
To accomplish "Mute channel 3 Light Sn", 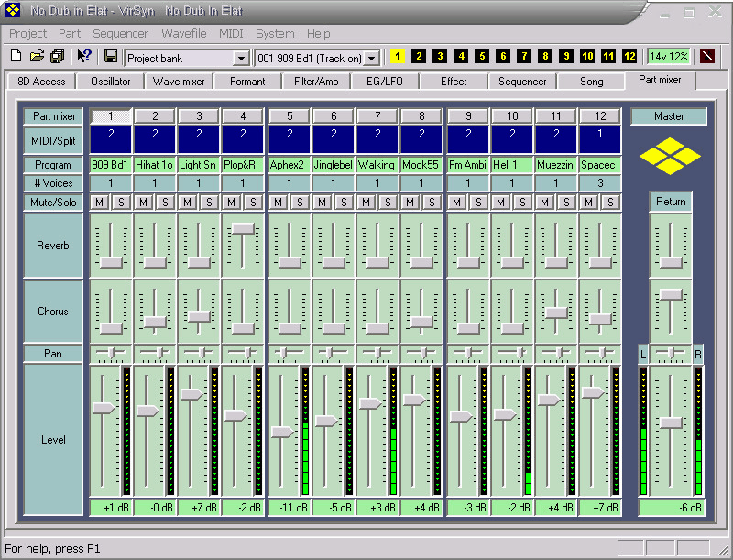I will pyautogui.click(x=187, y=202).
